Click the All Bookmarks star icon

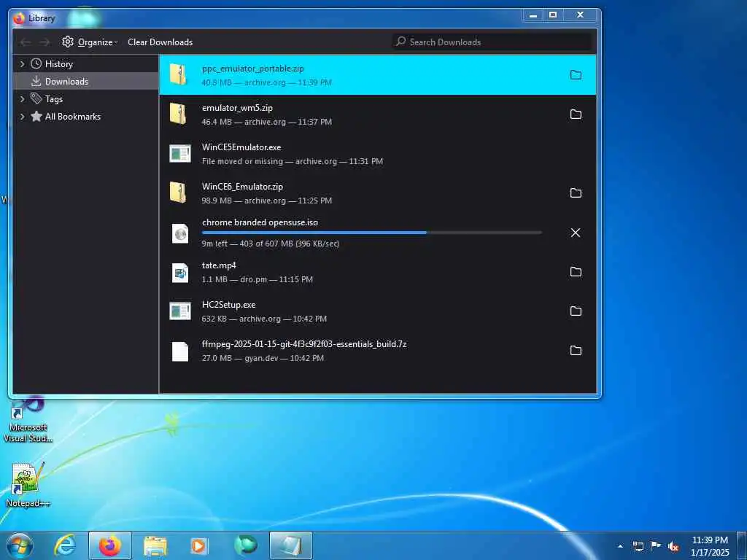[36, 116]
